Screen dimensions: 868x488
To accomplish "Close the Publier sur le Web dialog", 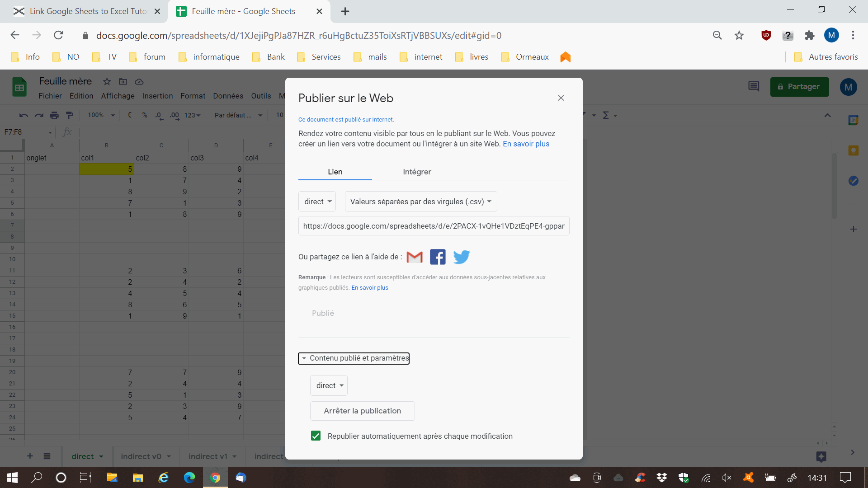I will [561, 98].
